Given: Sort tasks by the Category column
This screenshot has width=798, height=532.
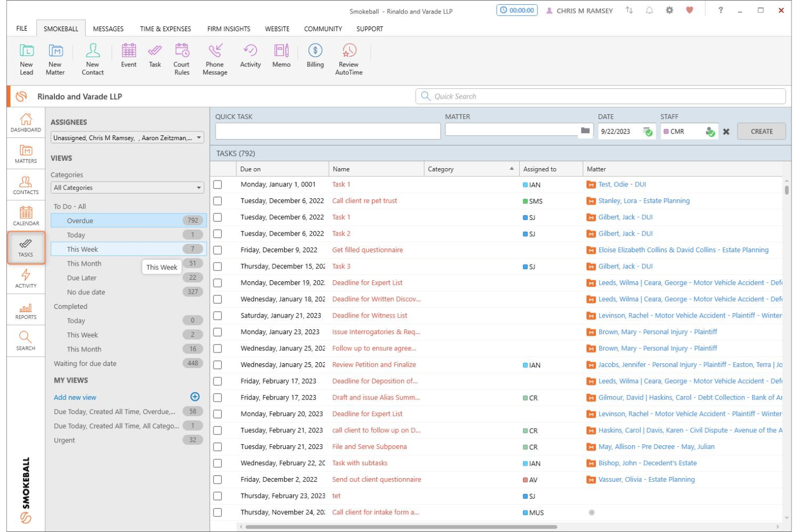Looking at the screenshot, I should [x=471, y=169].
